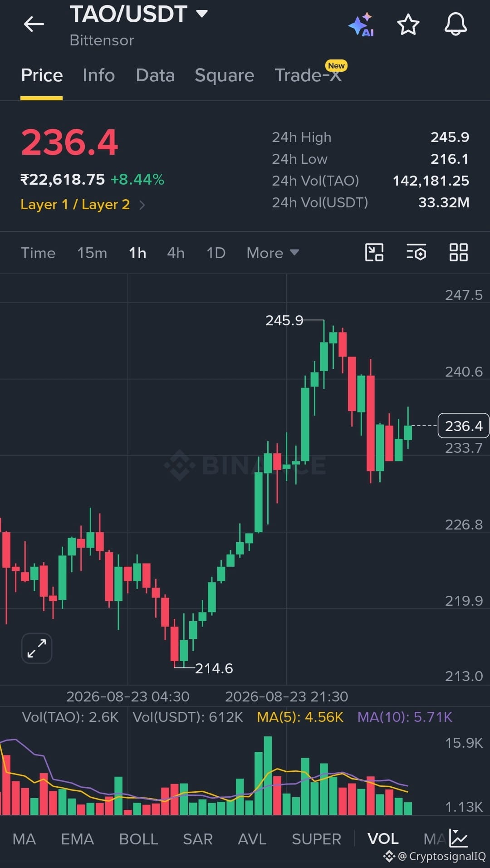This screenshot has width=490, height=868.
Task: Click the current price label 236.4 on axis
Action: click(x=463, y=426)
